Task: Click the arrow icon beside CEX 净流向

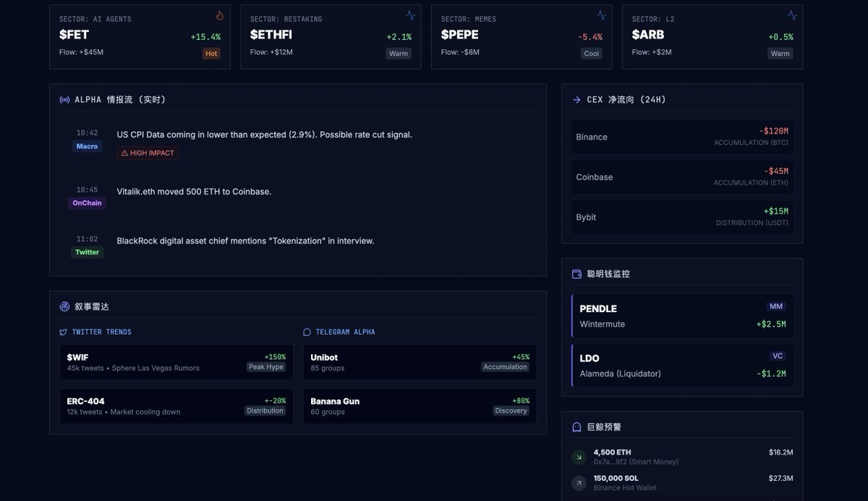Action: (x=576, y=100)
